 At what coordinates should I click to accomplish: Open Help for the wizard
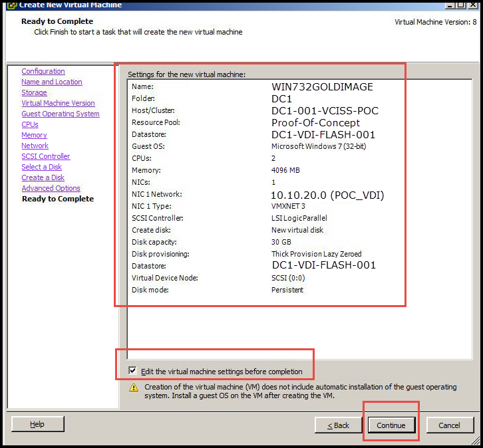[37, 424]
